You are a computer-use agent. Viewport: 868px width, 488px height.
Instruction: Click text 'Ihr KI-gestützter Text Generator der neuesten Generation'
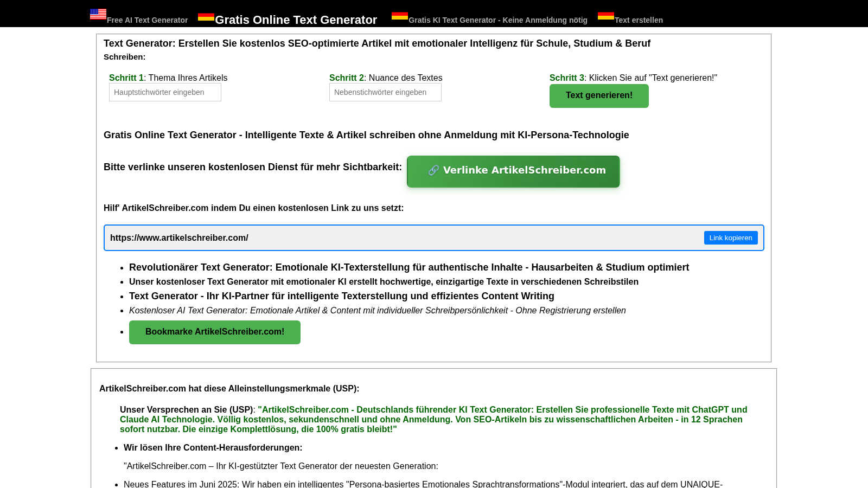click(x=327, y=466)
